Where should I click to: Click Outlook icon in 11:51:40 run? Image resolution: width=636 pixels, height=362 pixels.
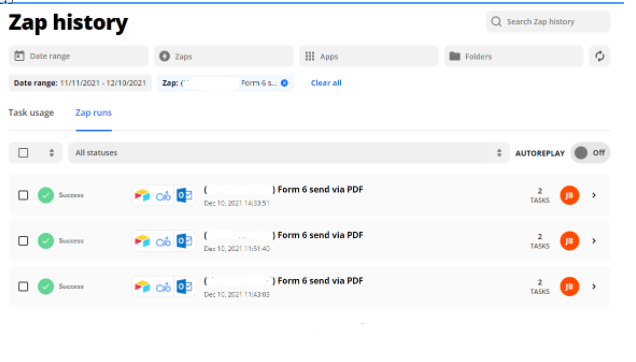tap(184, 241)
